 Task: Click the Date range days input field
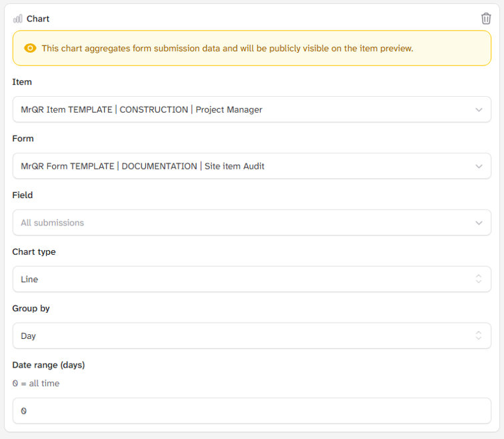[252, 411]
